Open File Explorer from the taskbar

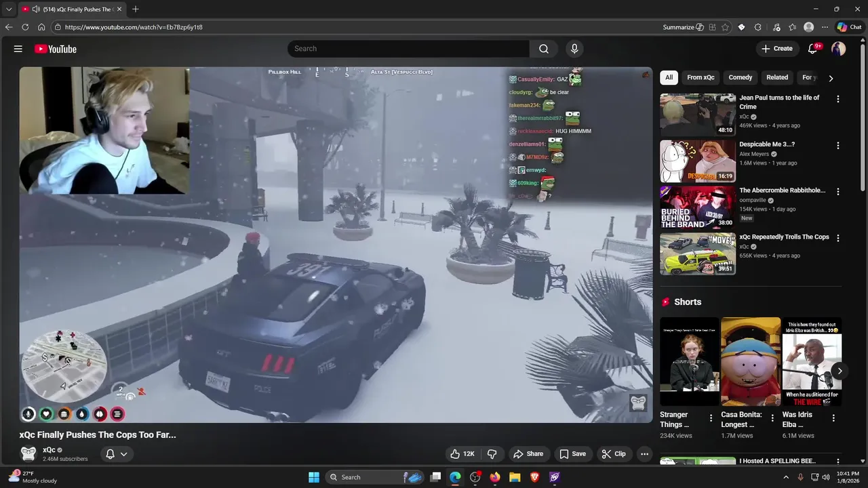515,477
